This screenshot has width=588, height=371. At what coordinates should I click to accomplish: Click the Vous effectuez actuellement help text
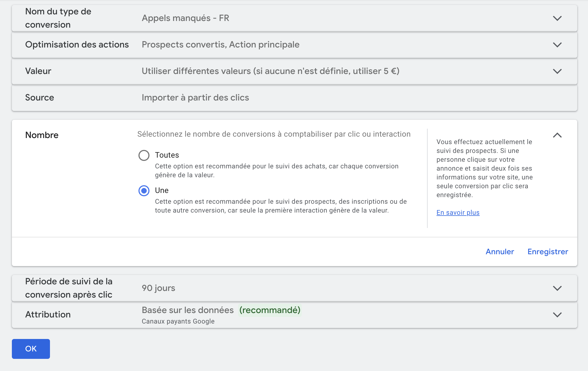tap(484, 168)
